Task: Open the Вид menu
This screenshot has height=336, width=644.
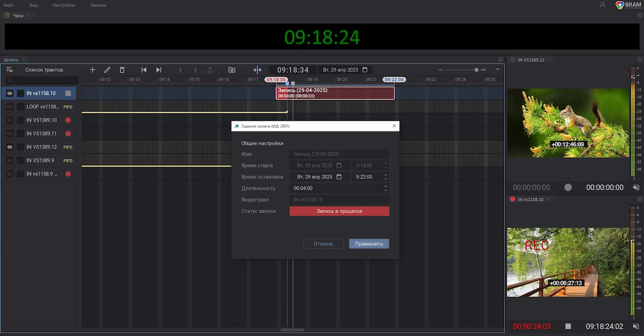Action: pyautogui.click(x=33, y=5)
